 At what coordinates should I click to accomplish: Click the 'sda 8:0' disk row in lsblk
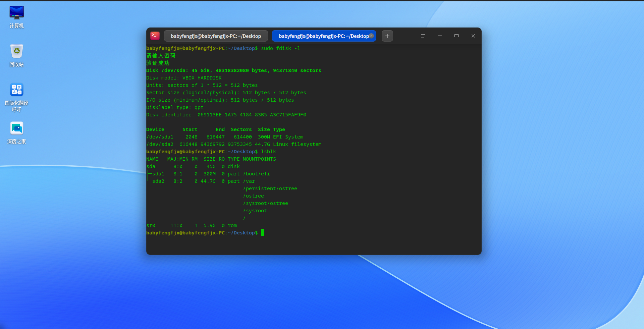pyautogui.click(x=193, y=166)
